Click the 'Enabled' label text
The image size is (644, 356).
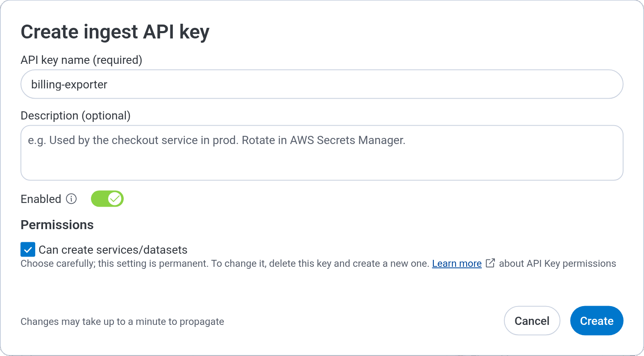tap(41, 199)
